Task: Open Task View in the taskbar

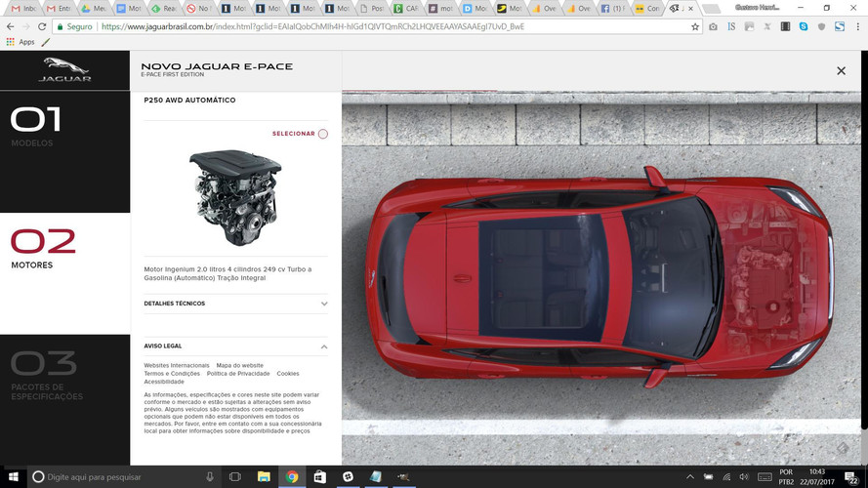Action: coord(235,477)
